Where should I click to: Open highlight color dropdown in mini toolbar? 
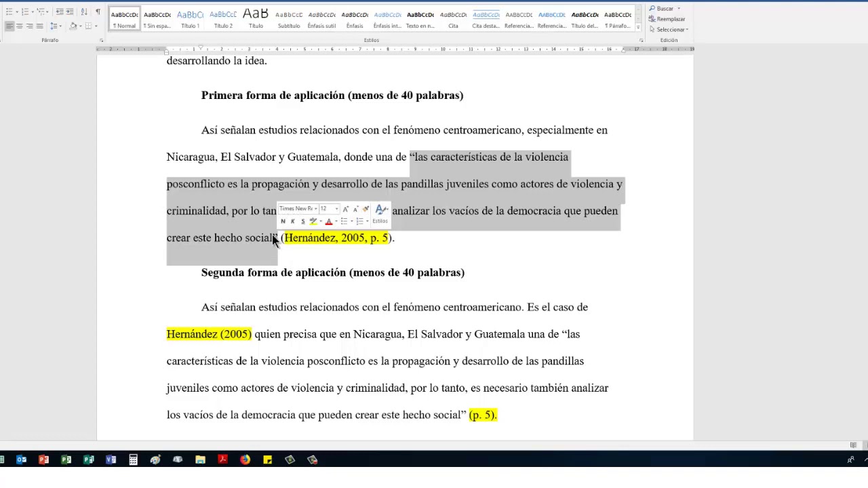pos(321,221)
